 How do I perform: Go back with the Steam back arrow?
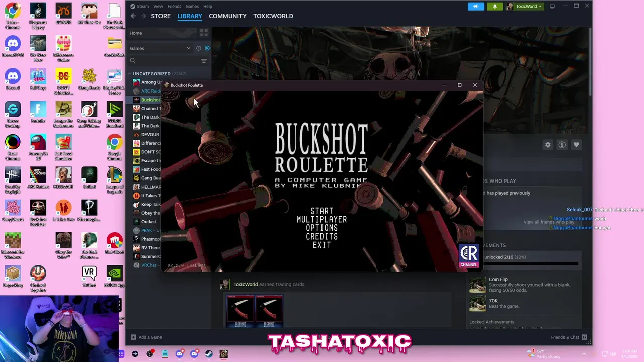click(x=133, y=16)
